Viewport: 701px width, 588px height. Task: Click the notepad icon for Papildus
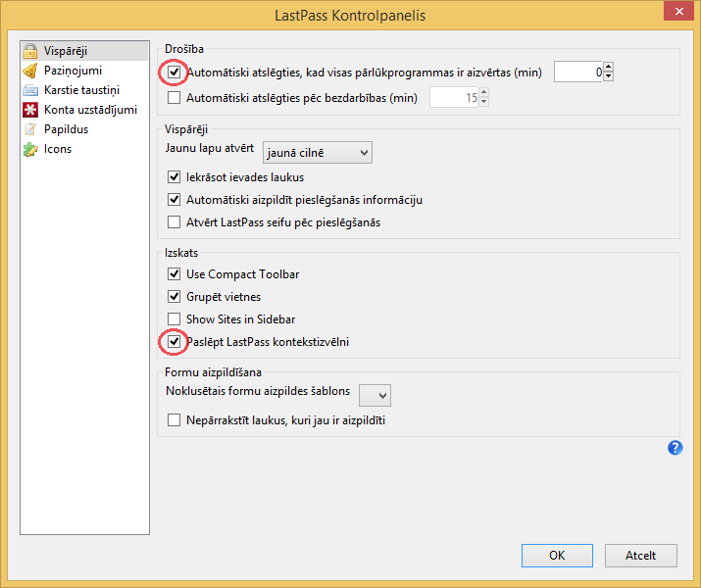tap(30, 129)
